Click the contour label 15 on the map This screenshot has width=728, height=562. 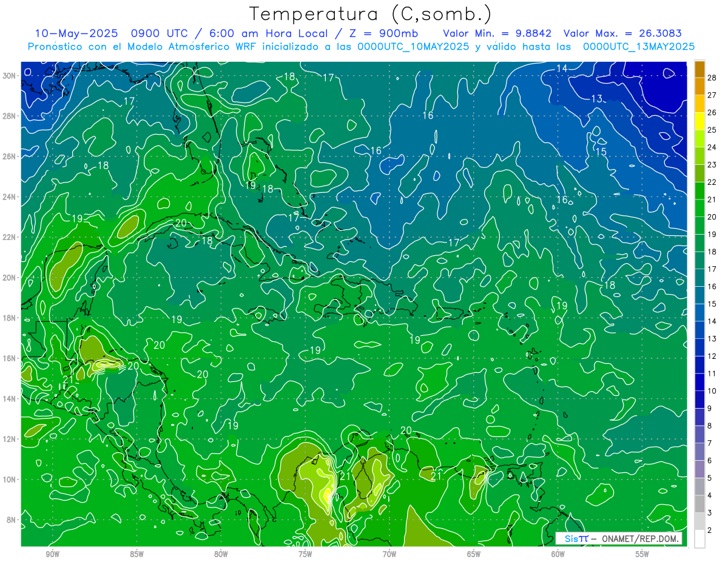click(x=601, y=152)
